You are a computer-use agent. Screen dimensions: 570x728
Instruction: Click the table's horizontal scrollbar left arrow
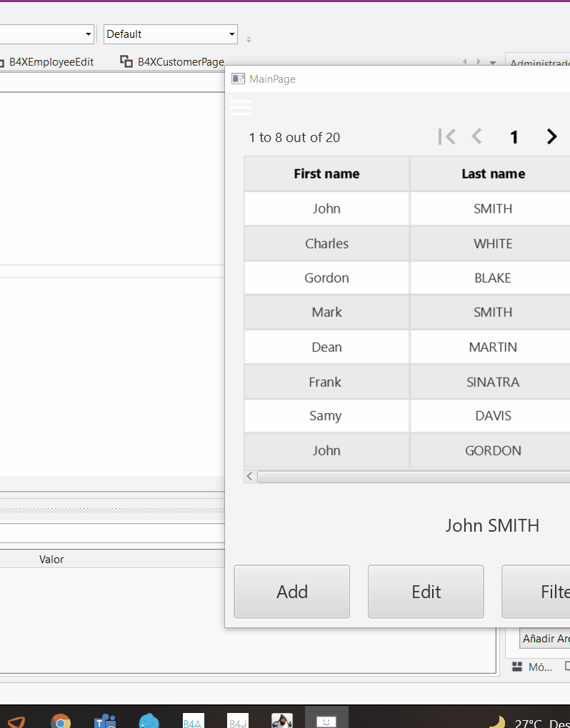click(249, 476)
